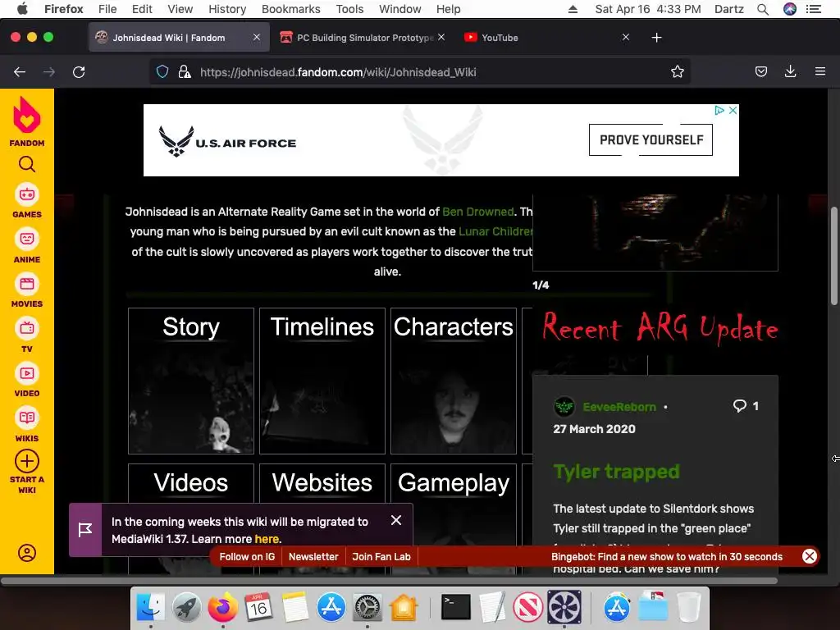Open the Timelines tile

point(322,381)
